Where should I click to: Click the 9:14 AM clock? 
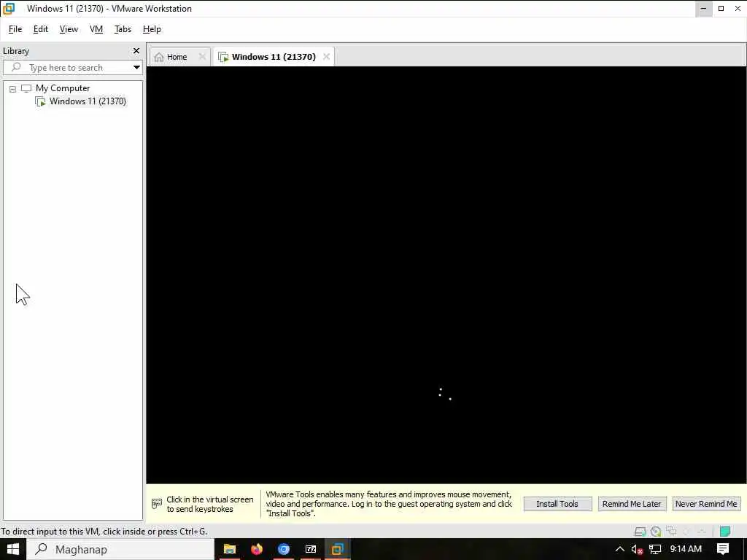pyautogui.click(x=686, y=549)
